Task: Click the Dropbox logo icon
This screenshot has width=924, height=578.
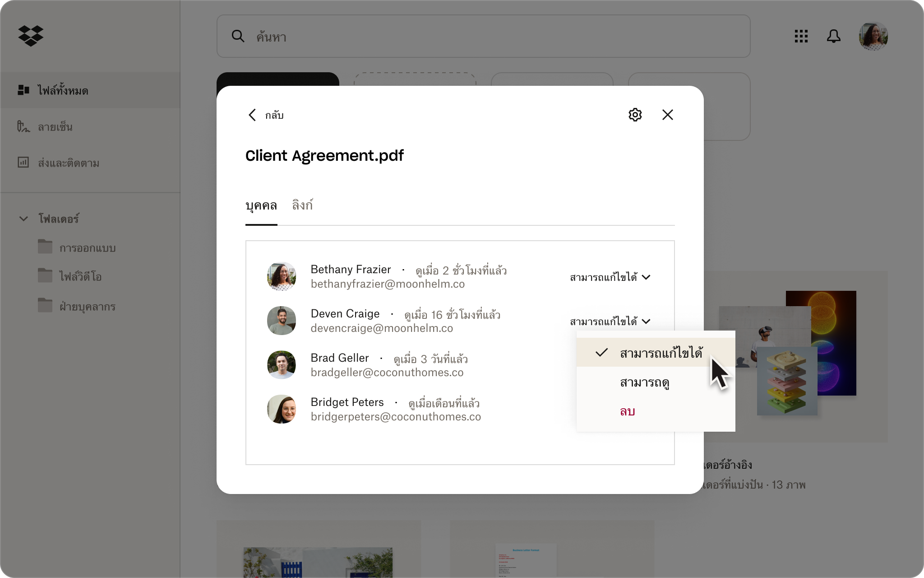Action: [31, 36]
